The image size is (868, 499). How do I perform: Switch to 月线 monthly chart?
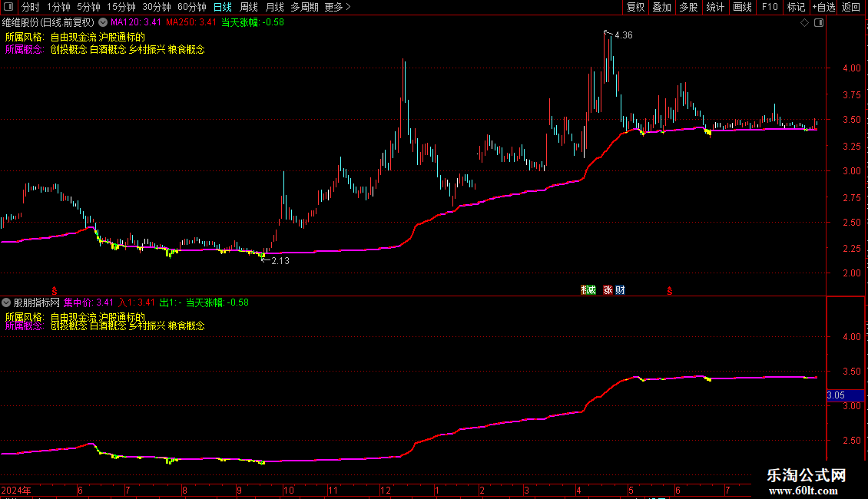274,7
